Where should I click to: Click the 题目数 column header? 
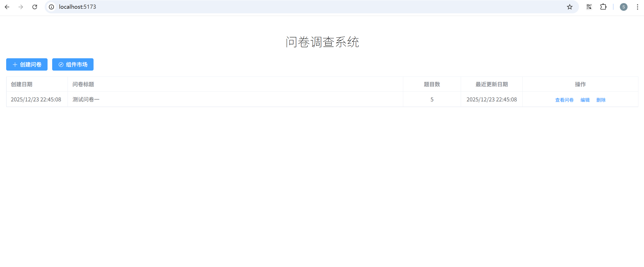pyautogui.click(x=432, y=84)
